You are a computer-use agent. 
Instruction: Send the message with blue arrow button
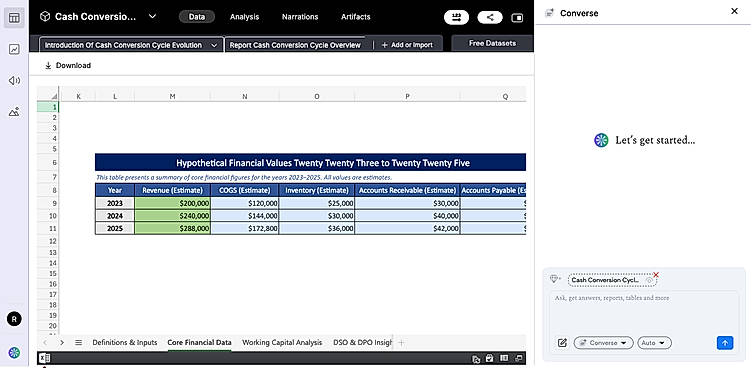[x=725, y=343]
